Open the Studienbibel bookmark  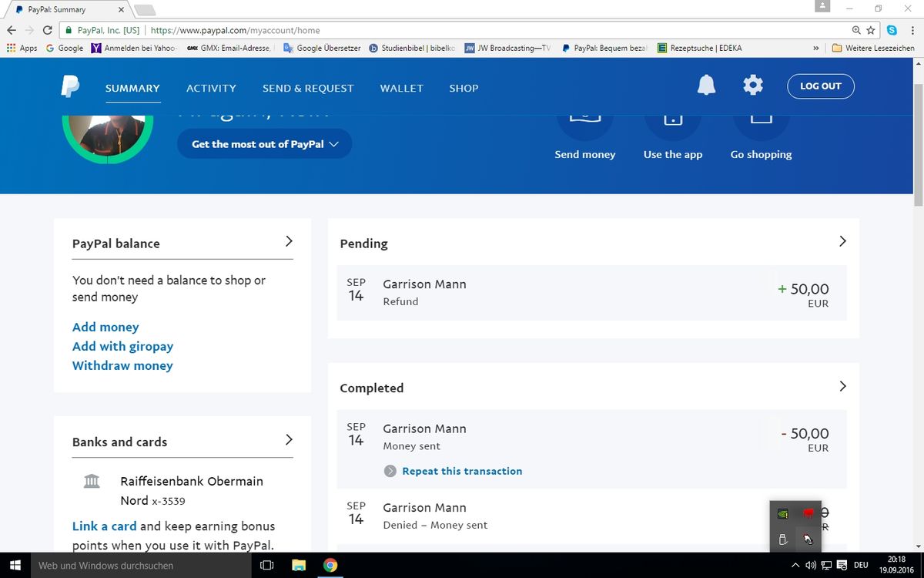413,48
